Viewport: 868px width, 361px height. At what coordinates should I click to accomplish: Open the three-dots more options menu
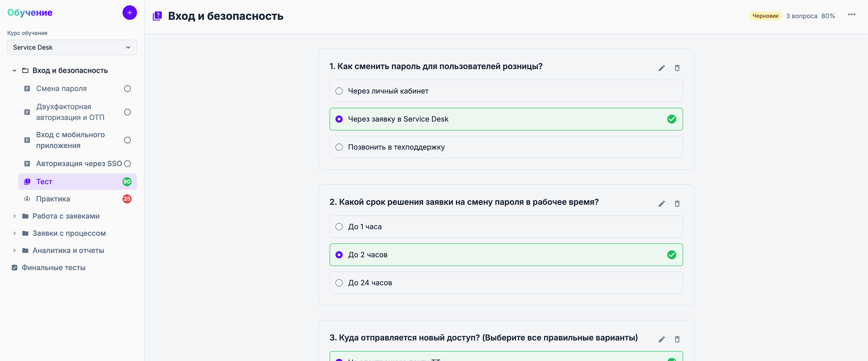point(852,15)
